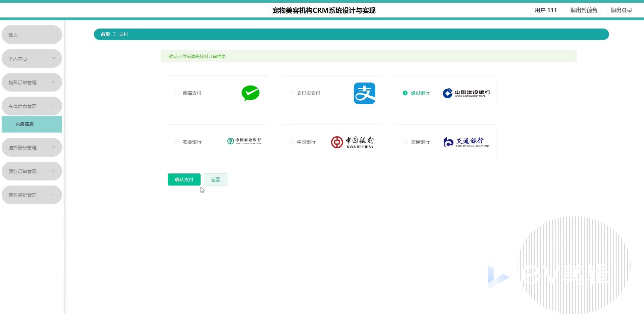Click the 农业银行 option label
The height and width of the screenshot is (314, 644).
tap(192, 142)
